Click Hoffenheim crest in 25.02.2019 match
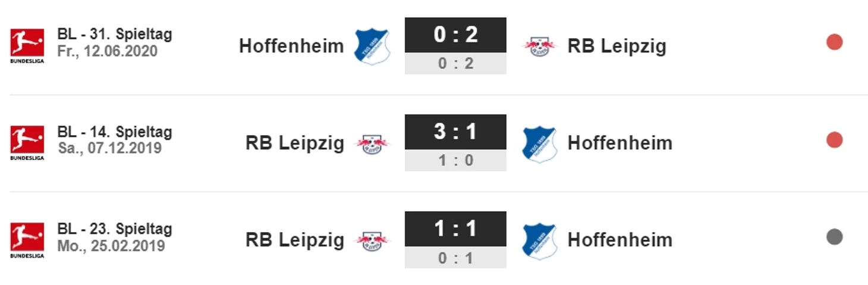The height and width of the screenshot is (285, 868). [x=539, y=241]
